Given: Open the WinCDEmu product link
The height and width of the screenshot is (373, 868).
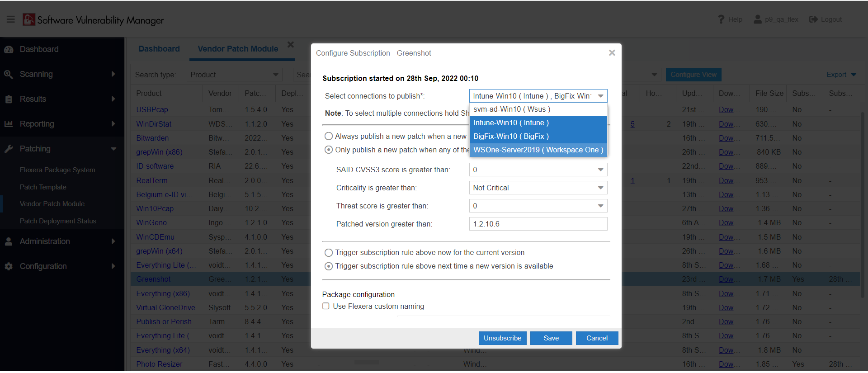Looking at the screenshot, I should pyautogui.click(x=155, y=237).
